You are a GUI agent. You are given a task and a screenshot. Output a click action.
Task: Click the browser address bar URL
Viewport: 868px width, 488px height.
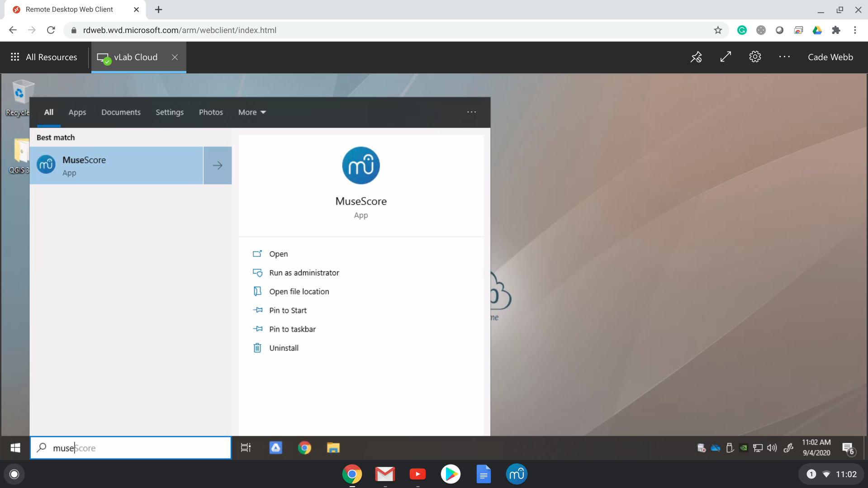180,30
